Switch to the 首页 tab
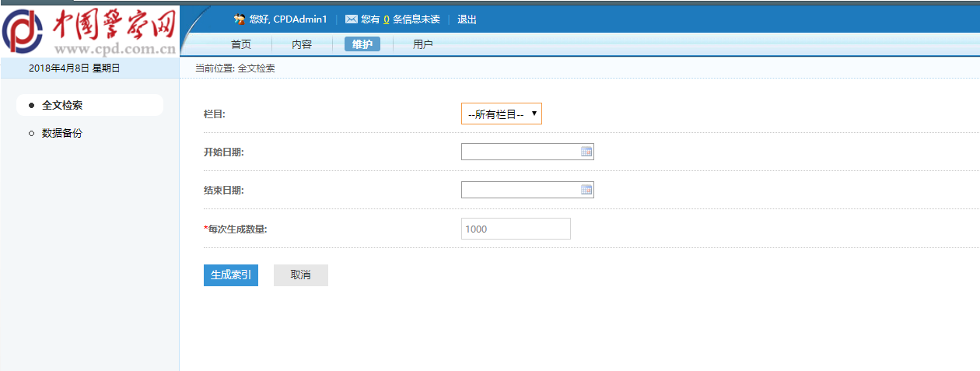The image size is (980, 371). coord(241,44)
